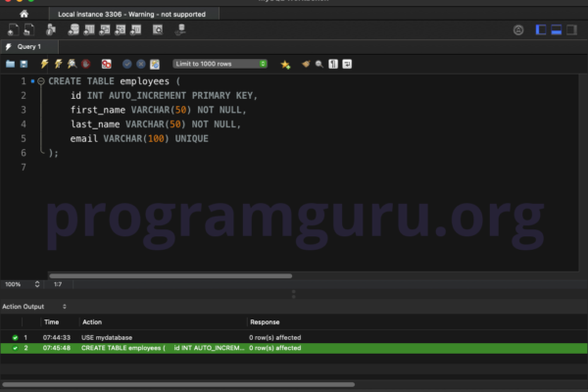Switch to the Query 1 tab
Viewport: 588px width, 392px height.
coord(29,47)
